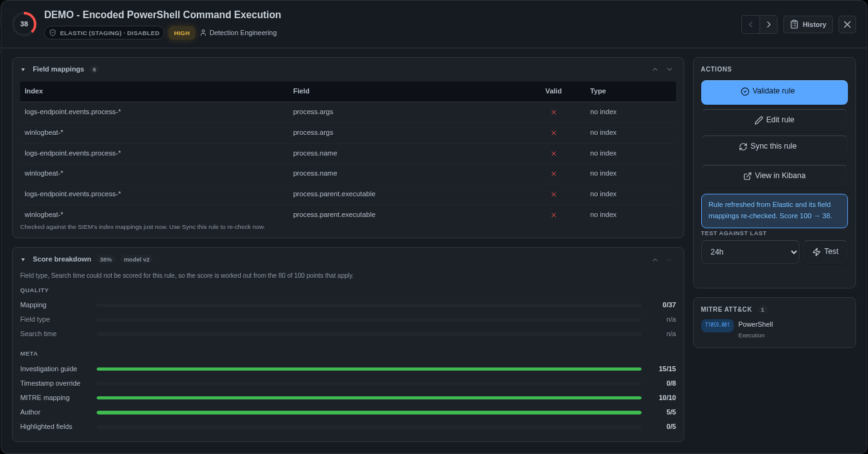Click invalid X for winlogbeat process.name row
868x454 pixels.
coord(554,174)
